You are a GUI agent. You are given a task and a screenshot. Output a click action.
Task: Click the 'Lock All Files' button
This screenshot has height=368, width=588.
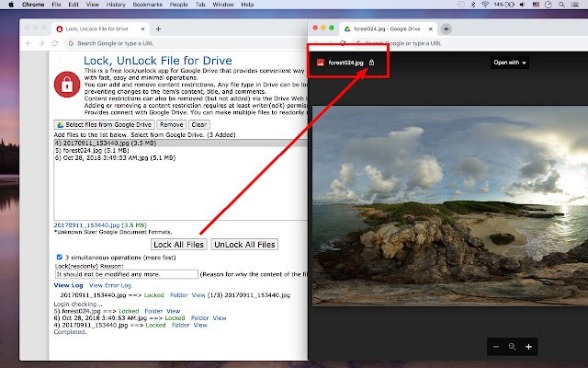[x=179, y=245]
